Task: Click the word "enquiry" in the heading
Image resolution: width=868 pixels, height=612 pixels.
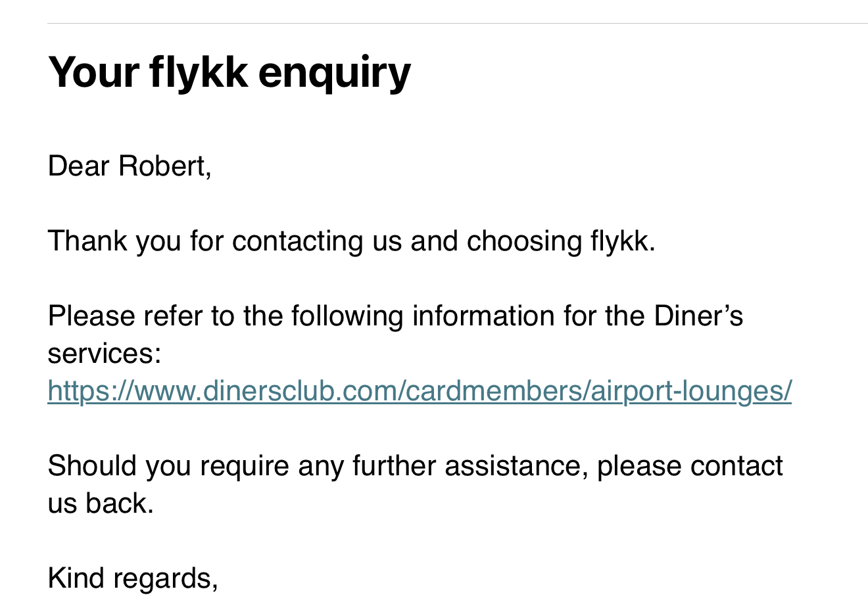Action: coord(335,73)
